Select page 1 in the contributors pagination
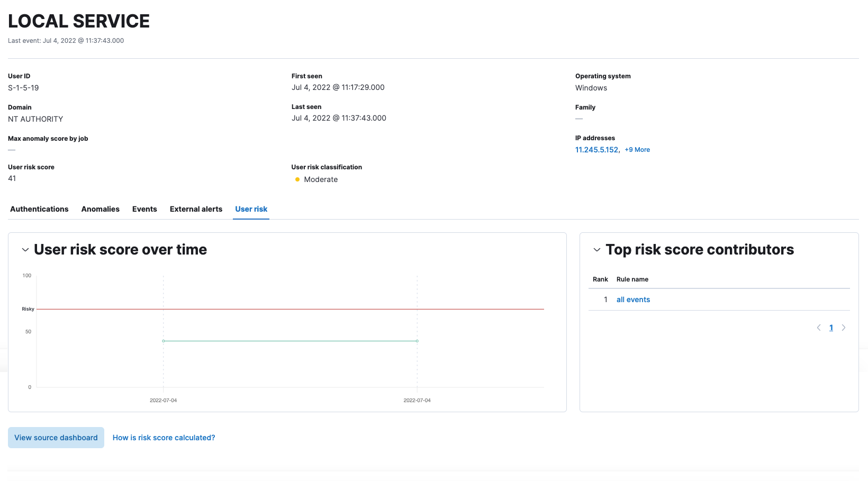 pyautogui.click(x=831, y=327)
